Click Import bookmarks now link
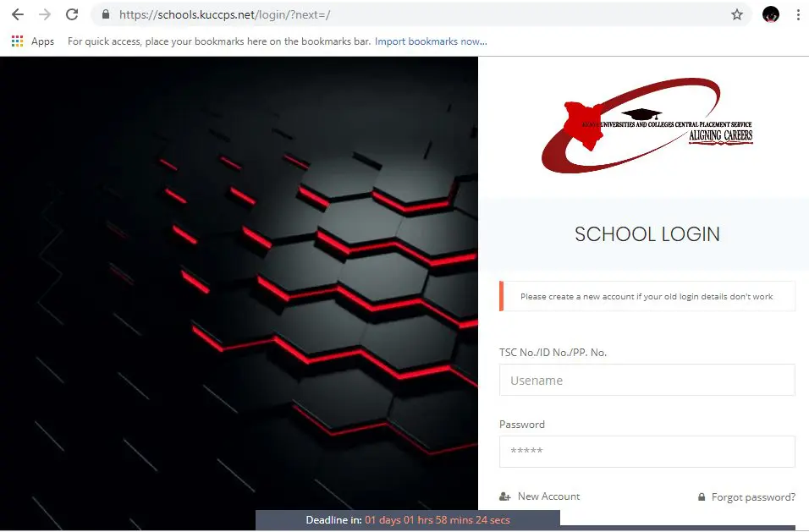The width and height of the screenshot is (809, 532). (x=431, y=41)
